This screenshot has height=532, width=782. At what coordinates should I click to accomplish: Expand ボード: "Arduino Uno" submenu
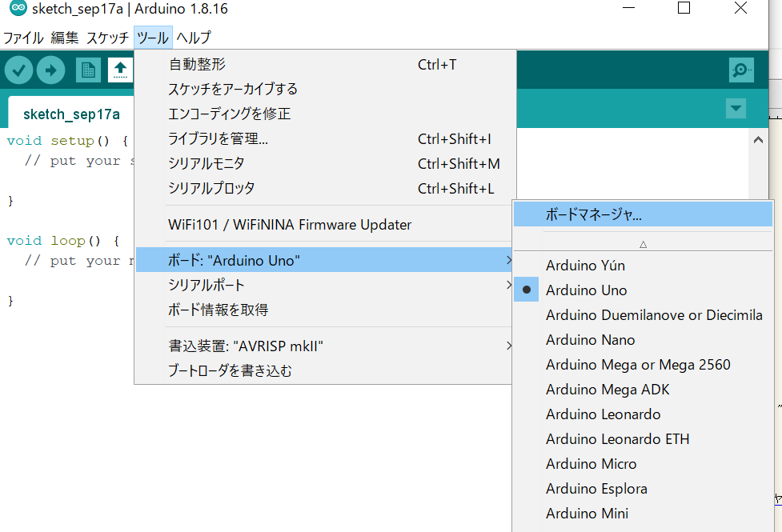click(x=324, y=260)
